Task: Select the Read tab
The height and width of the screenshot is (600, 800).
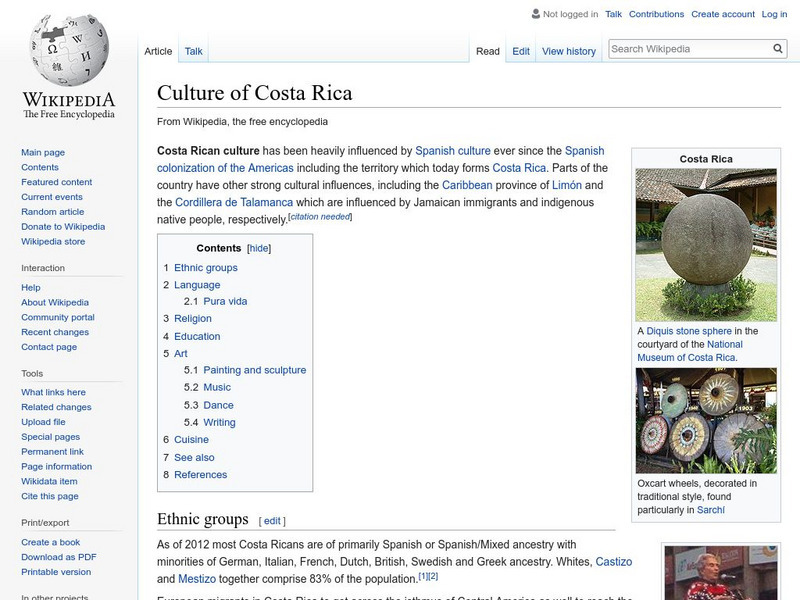Action: pos(488,51)
